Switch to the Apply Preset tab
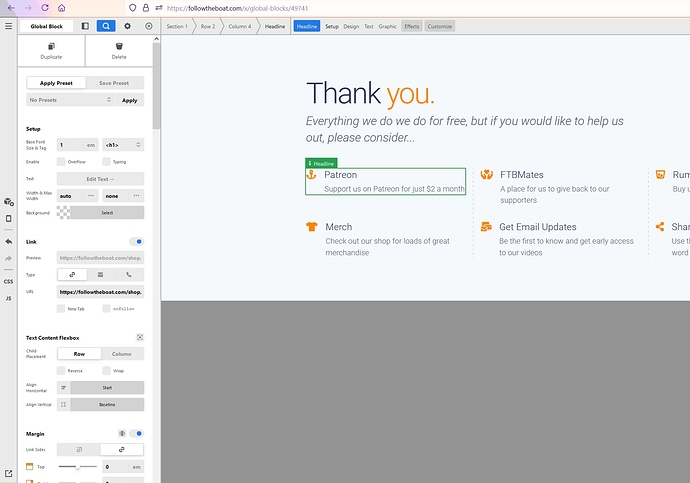This screenshot has height=483, width=690. click(56, 83)
